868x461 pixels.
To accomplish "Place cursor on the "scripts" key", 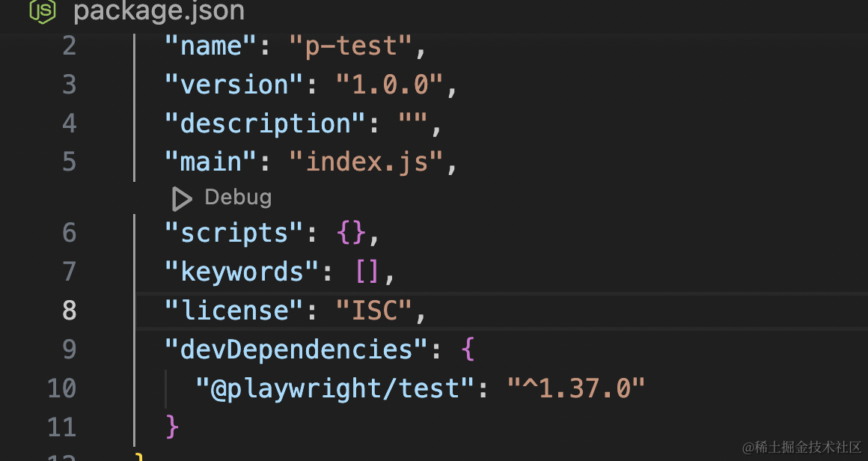I will coord(235,233).
